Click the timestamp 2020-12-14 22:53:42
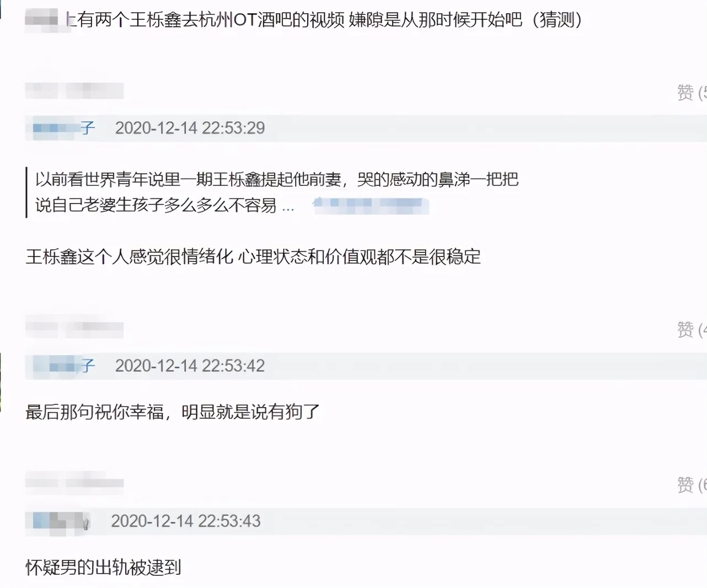The width and height of the screenshot is (707, 588). (190, 366)
